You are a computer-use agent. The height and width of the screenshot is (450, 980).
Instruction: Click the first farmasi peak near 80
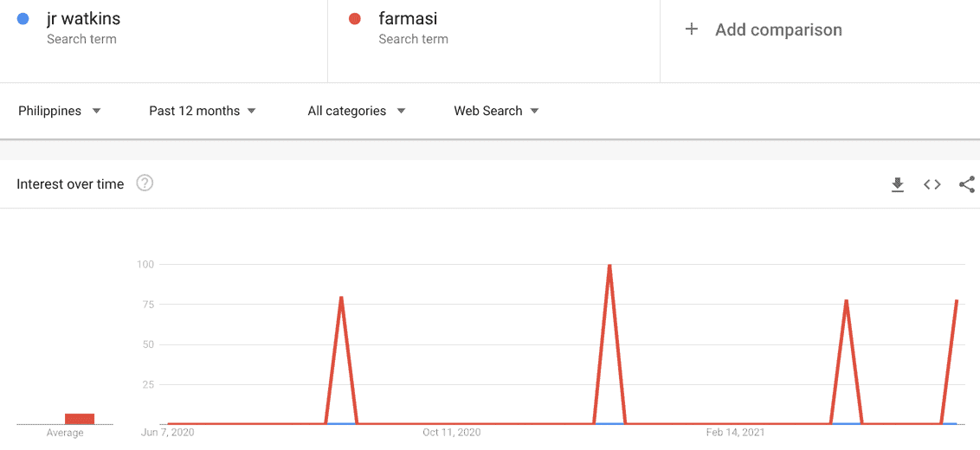341,298
